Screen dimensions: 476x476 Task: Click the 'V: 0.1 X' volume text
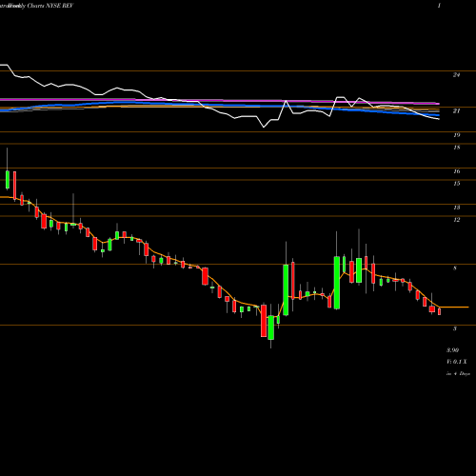tap(457, 362)
